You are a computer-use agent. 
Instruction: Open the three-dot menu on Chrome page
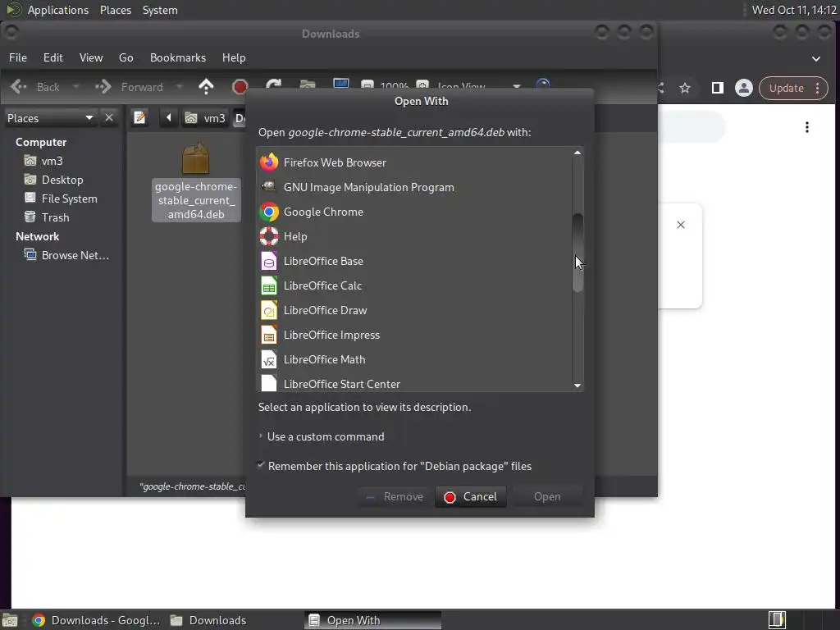[807, 127]
